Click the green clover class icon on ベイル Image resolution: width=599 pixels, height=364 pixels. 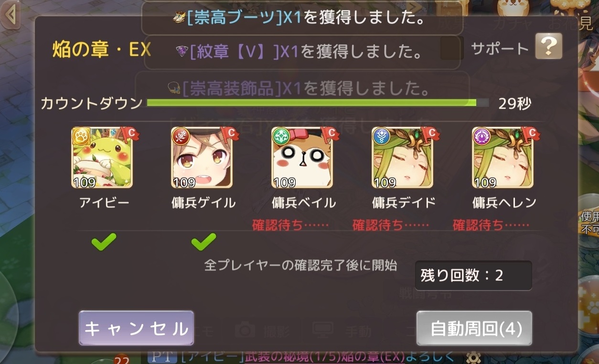click(281, 136)
